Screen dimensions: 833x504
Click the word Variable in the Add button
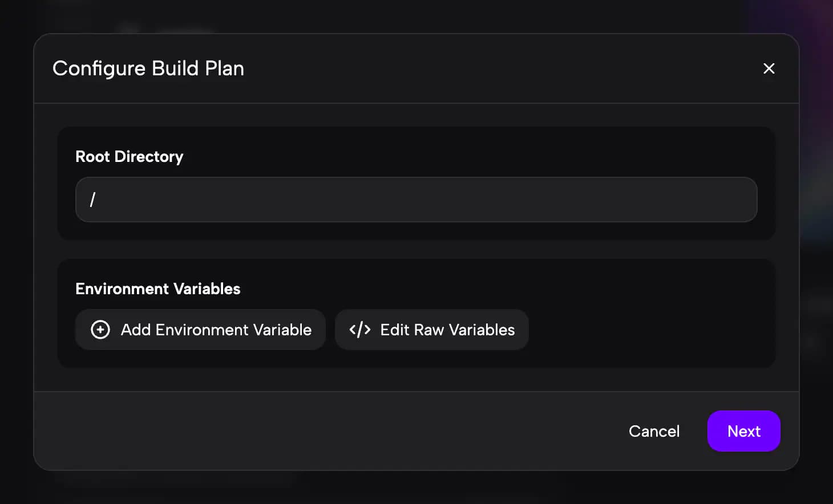click(282, 330)
